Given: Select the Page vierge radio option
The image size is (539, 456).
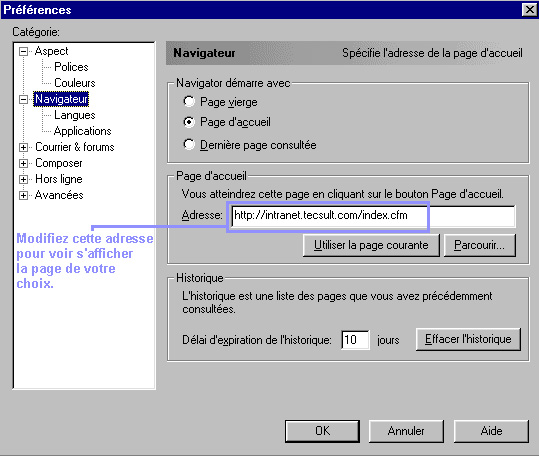Looking at the screenshot, I should point(189,102).
